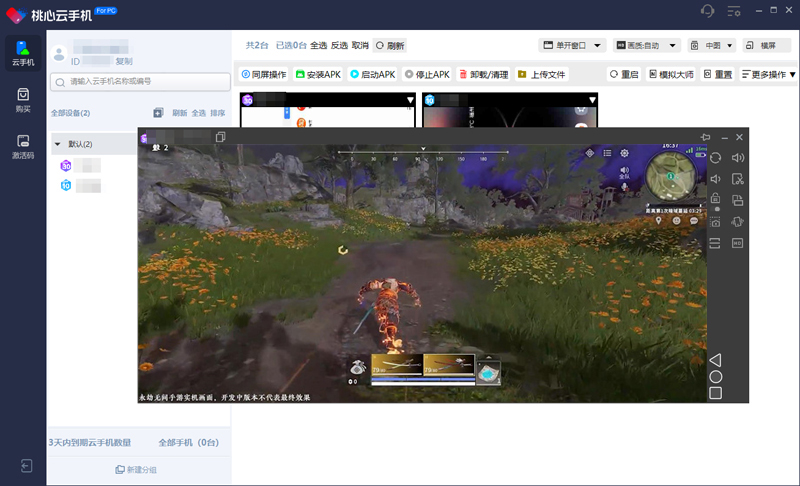800x486 pixels.
Task: Click 启动APK
Action: pyautogui.click(x=372, y=74)
